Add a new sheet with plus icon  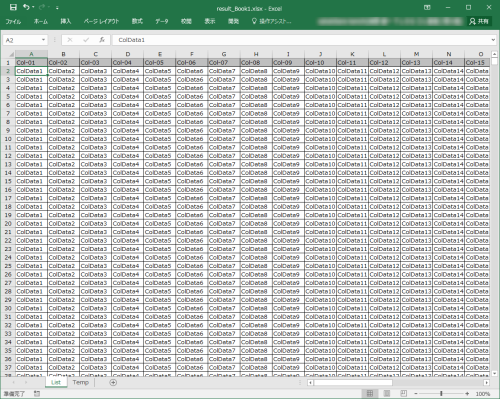pos(113,382)
